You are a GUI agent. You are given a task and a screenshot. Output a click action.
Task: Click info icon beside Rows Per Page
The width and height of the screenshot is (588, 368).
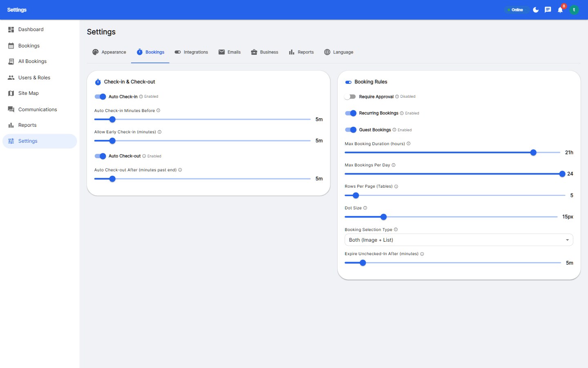click(396, 186)
